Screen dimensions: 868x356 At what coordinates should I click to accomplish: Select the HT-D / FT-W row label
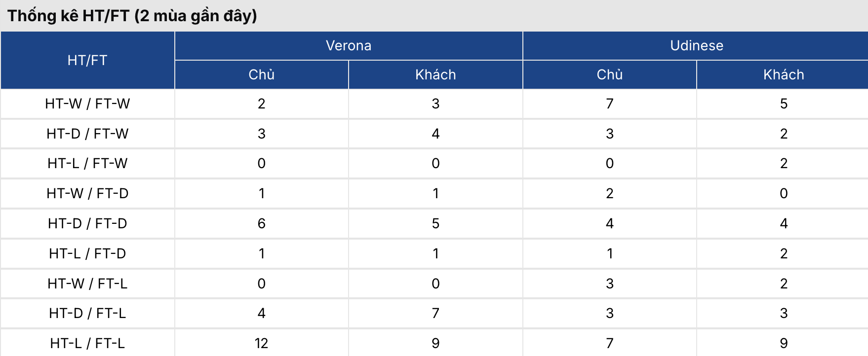tap(87, 134)
